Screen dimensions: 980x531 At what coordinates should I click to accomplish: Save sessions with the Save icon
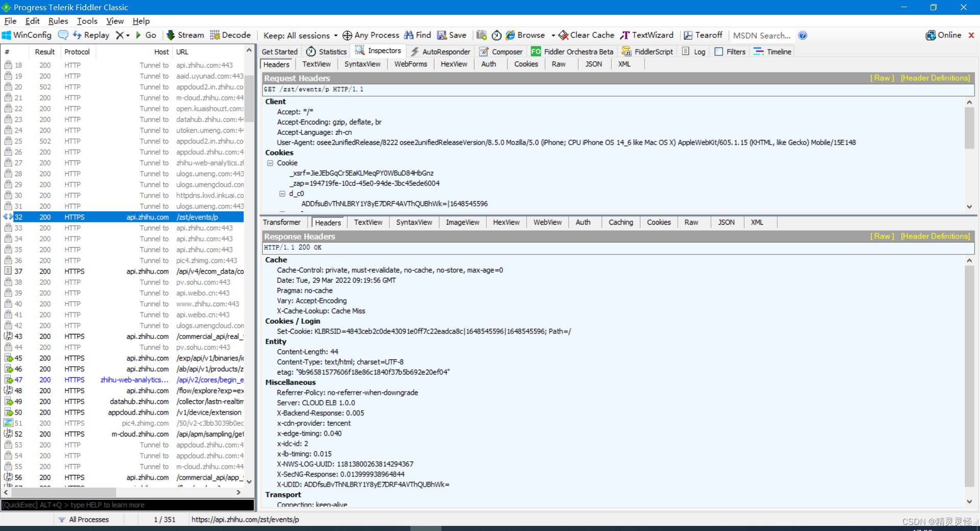tap(452, 35)
